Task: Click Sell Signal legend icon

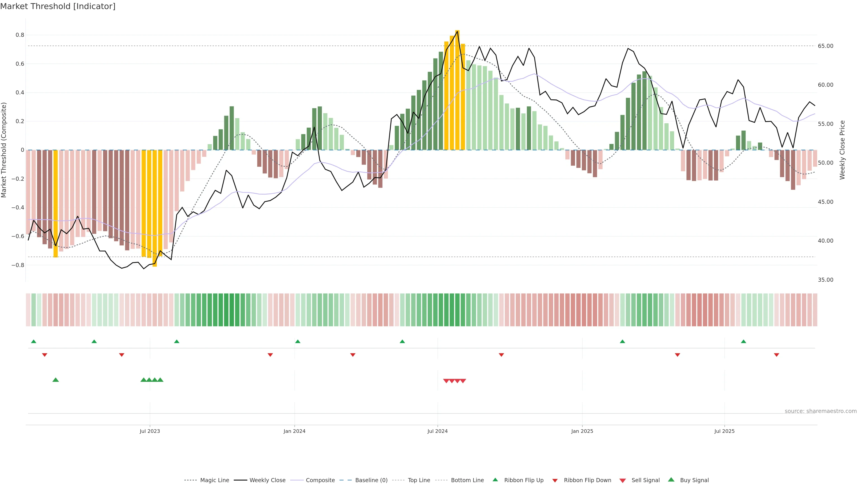Action: (623, 481)
